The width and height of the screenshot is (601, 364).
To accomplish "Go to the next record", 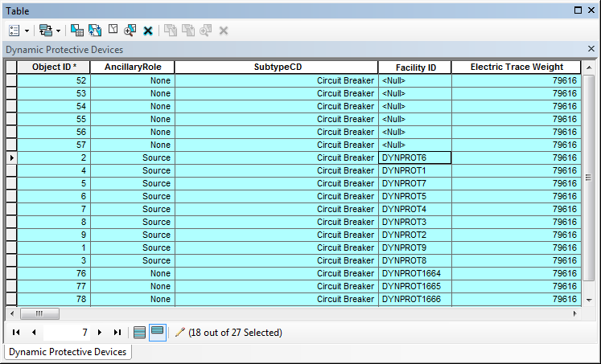I will click(100, 332).
